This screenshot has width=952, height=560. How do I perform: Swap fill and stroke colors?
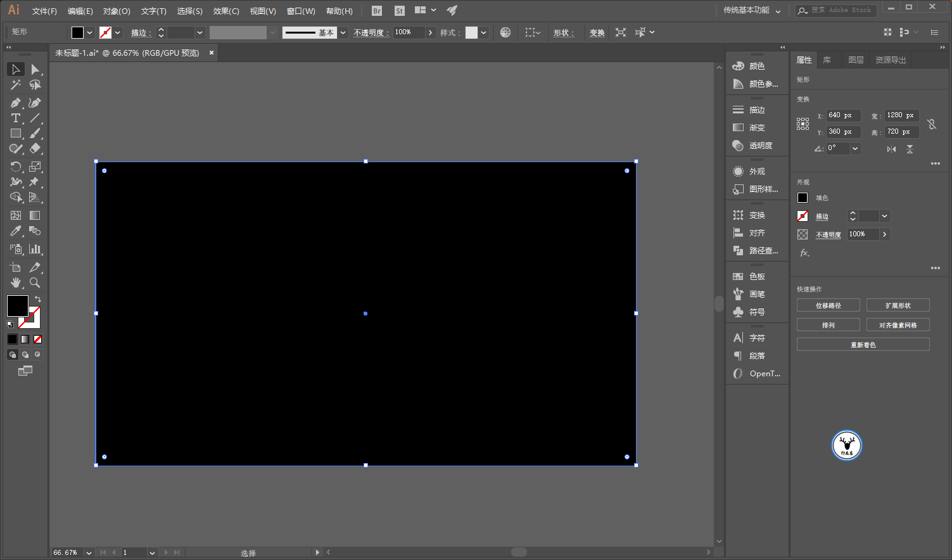tap(38, 299)
